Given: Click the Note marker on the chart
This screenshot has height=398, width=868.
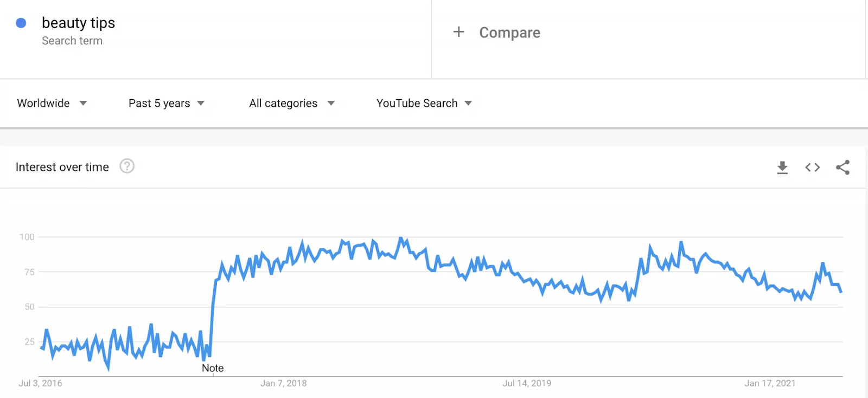Looking at the screenshot, I should (213, 368).
